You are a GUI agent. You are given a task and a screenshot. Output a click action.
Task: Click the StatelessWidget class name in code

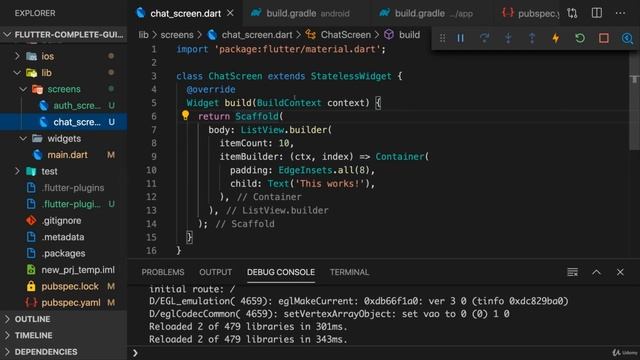(351, 76)
